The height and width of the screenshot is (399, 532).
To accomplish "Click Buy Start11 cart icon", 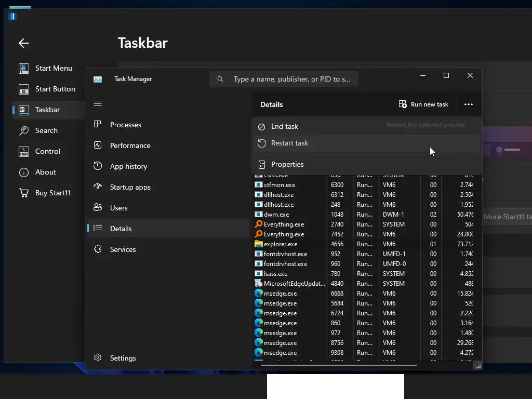I will tap(24, 193).
